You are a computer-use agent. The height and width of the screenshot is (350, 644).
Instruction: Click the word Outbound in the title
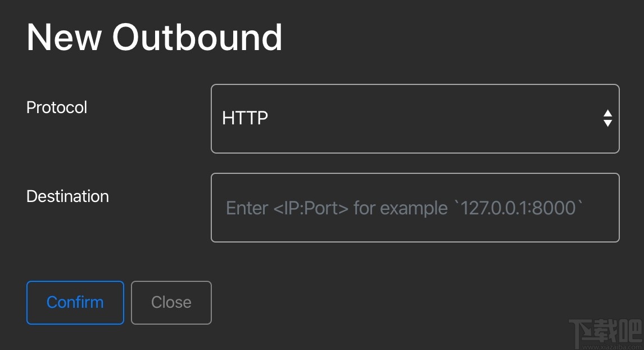tap(197, 37)
